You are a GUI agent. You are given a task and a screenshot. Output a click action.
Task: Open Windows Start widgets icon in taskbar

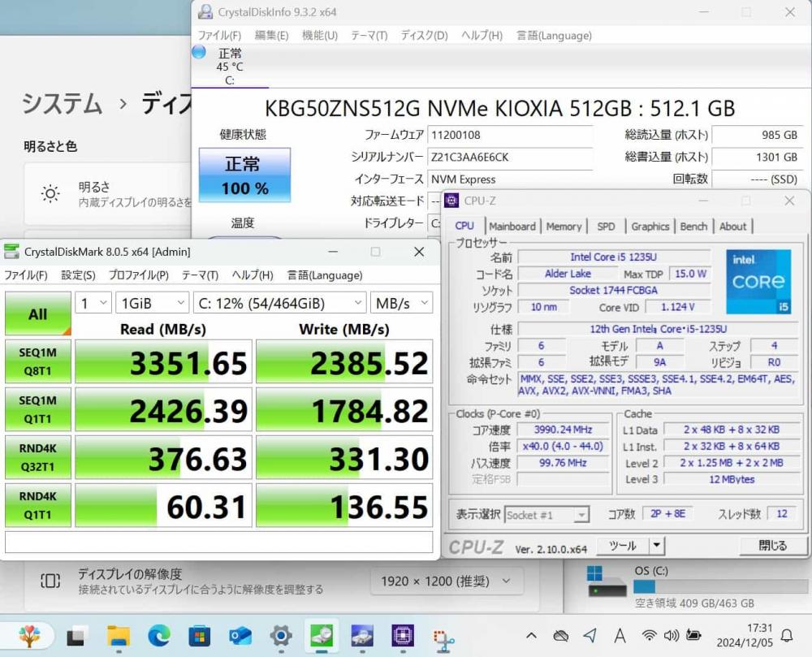coord(29,635)
